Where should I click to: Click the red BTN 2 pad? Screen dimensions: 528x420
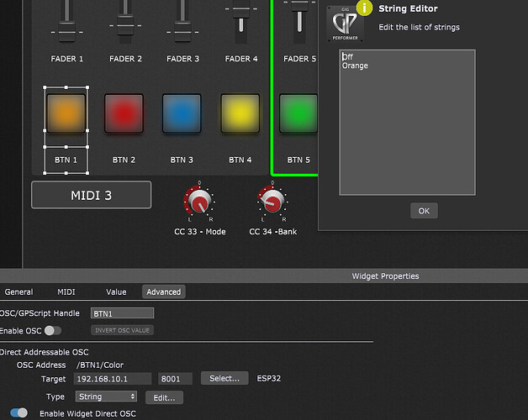click(124, 113)
